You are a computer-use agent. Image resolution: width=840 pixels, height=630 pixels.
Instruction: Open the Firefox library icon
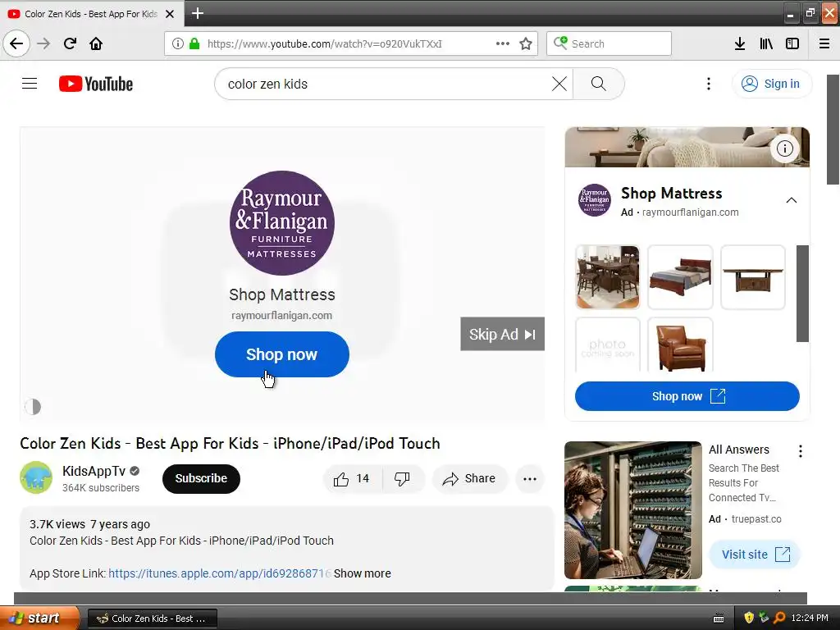(x=766, y=43)
